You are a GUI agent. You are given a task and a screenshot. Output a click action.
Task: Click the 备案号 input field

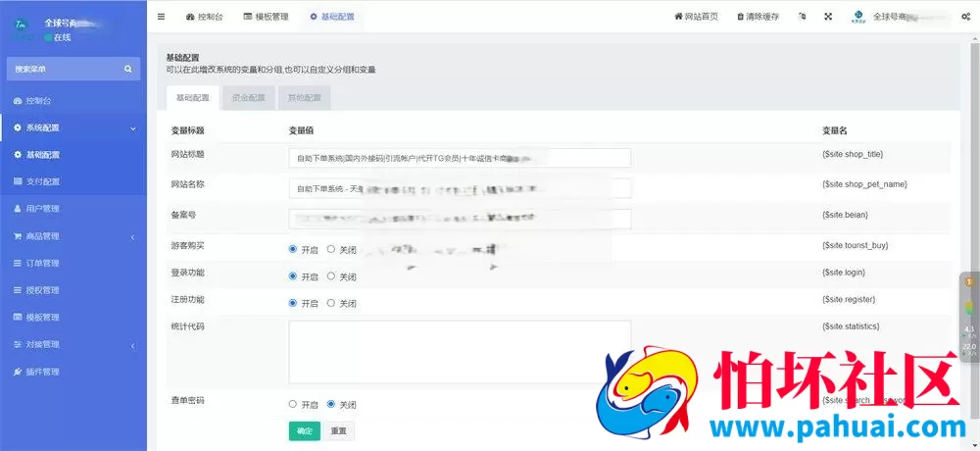pyautogui.click(x=460, y=219)
